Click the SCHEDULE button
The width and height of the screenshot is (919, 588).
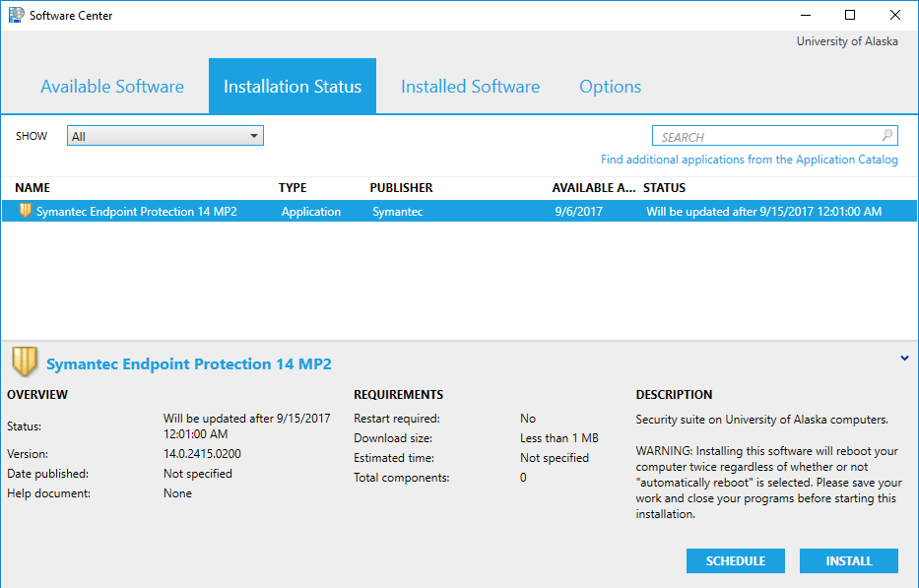735,560
